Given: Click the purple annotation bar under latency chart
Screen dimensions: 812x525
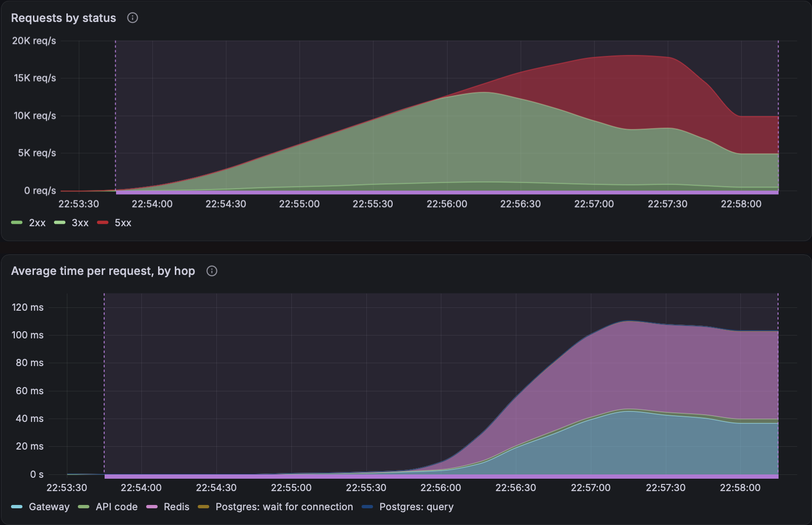Looking at the screenshot, I should 441,476.
